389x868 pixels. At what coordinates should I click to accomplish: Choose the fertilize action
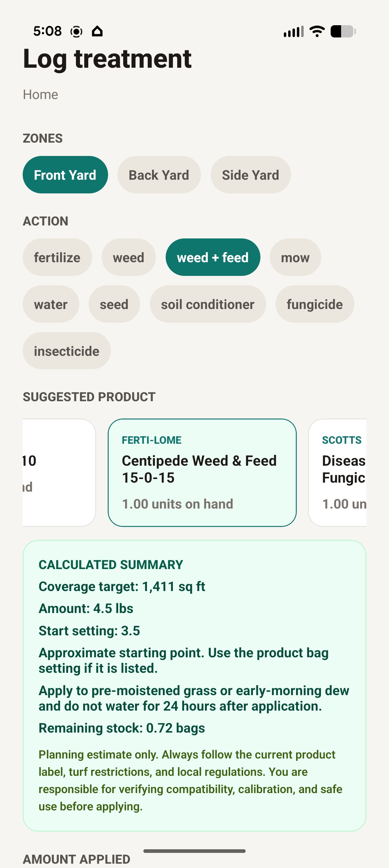click(57, 257)
